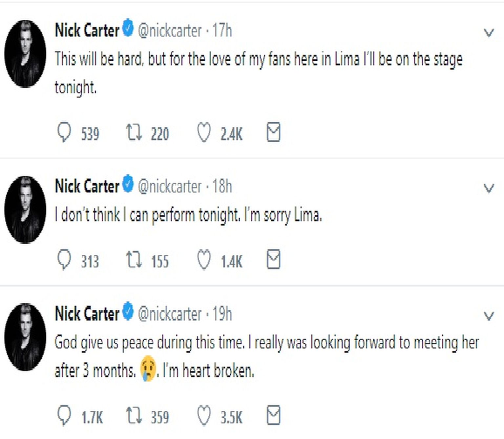Open Nick Carter's profile from the 19h tweet name
Screen dimensions: 504x439
pyautogui.click(x=87, y=314)
